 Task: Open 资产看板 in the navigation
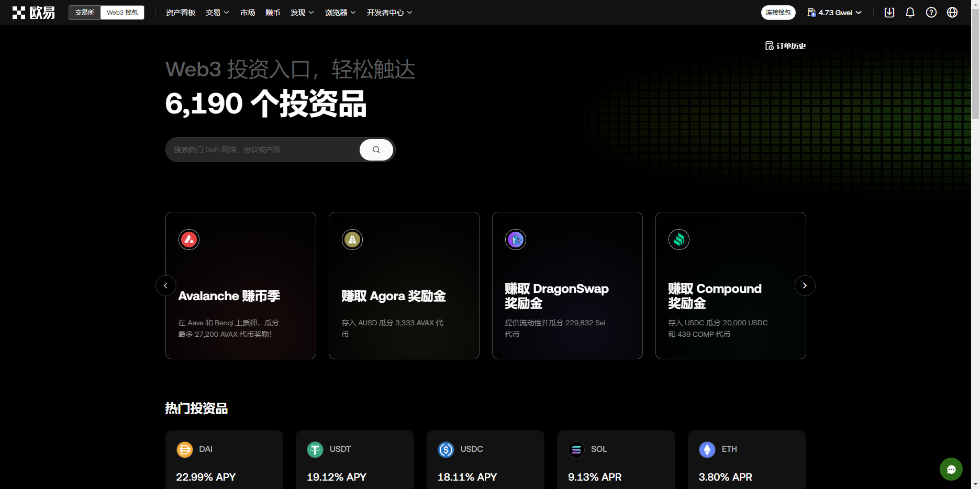click(181, 13)
